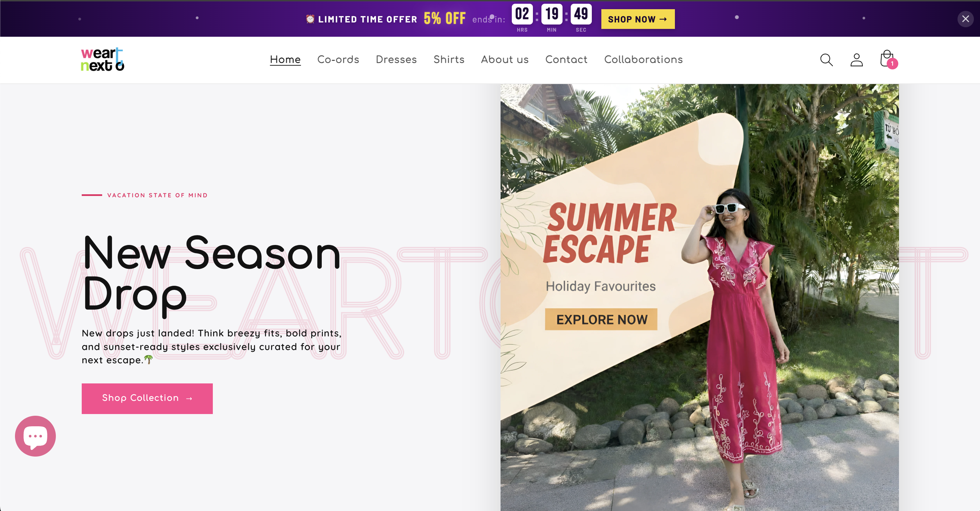Open the About us page
Image resolution: width=980 pixels, height=511 pixels.
coord(505,60)
